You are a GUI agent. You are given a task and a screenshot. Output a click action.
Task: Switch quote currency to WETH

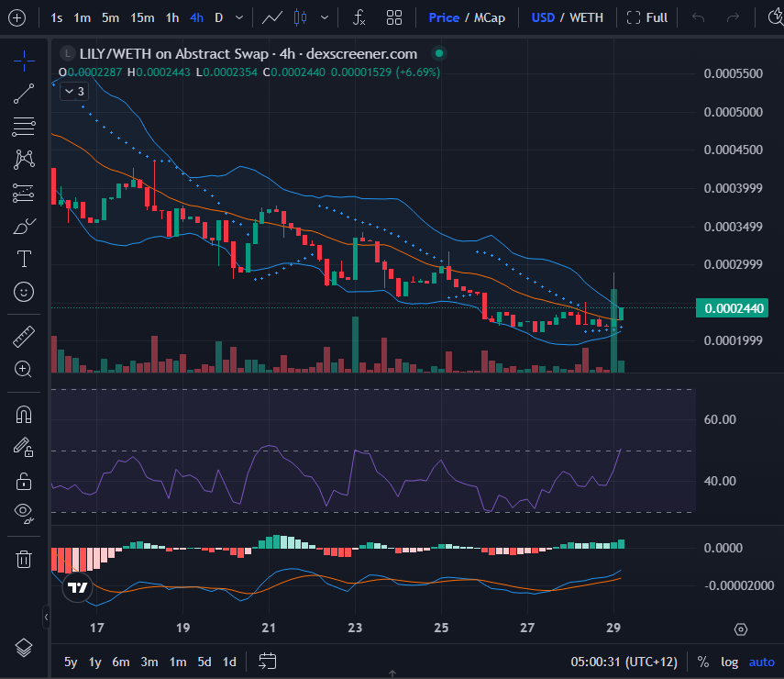coord(587,18)
